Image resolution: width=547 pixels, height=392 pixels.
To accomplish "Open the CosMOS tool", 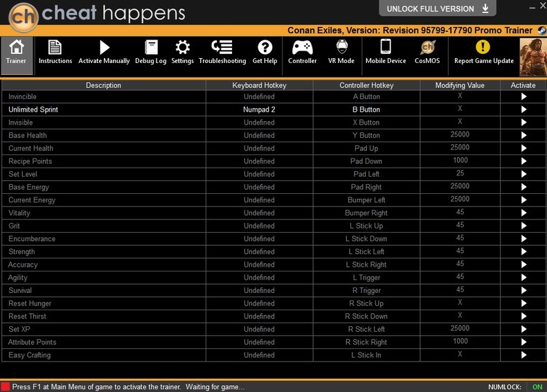I will [427, 52].
